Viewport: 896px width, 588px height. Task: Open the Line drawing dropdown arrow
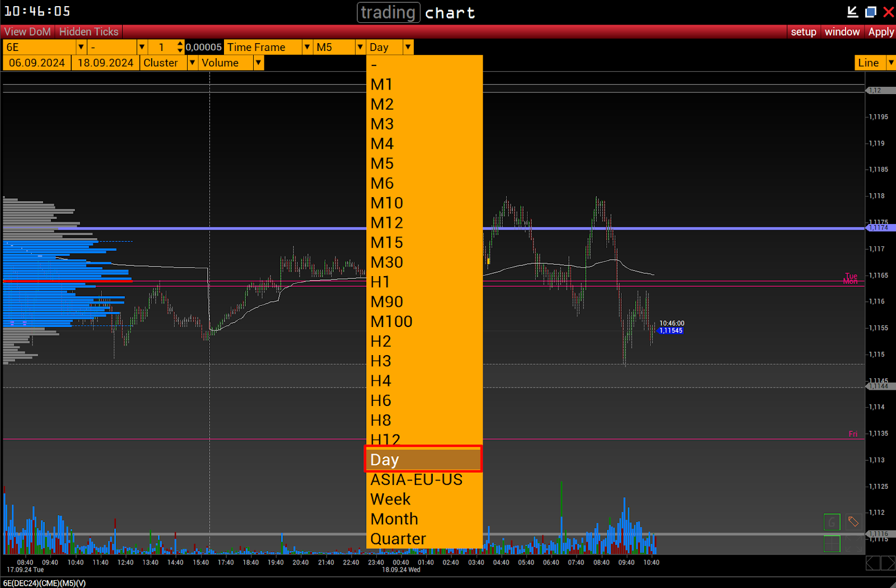tap(890, 63)
